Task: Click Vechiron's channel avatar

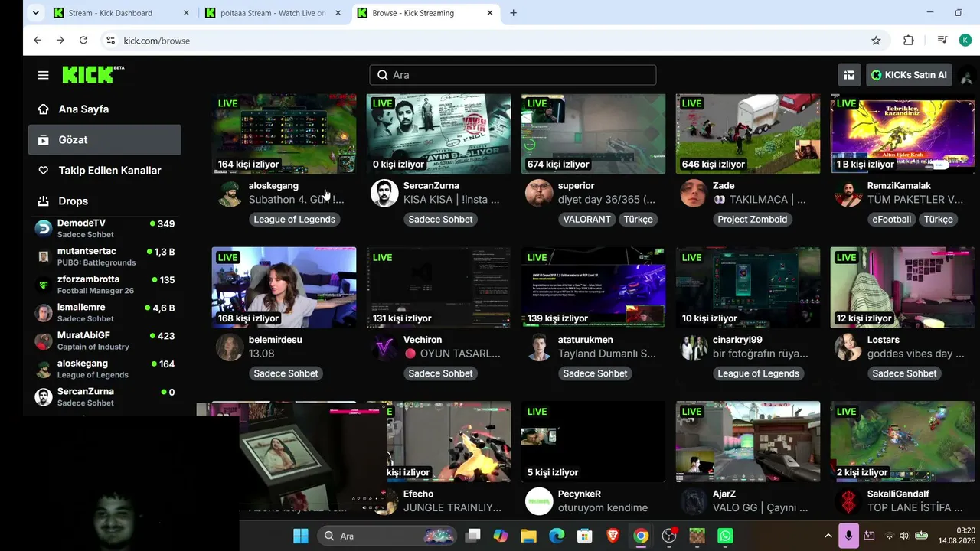Action: pos(384,347)
